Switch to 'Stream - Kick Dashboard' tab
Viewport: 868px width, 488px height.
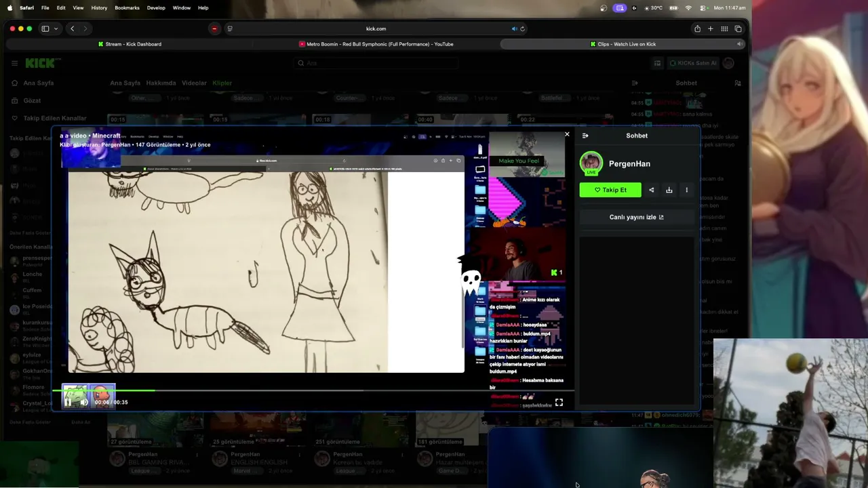point(130,44)
